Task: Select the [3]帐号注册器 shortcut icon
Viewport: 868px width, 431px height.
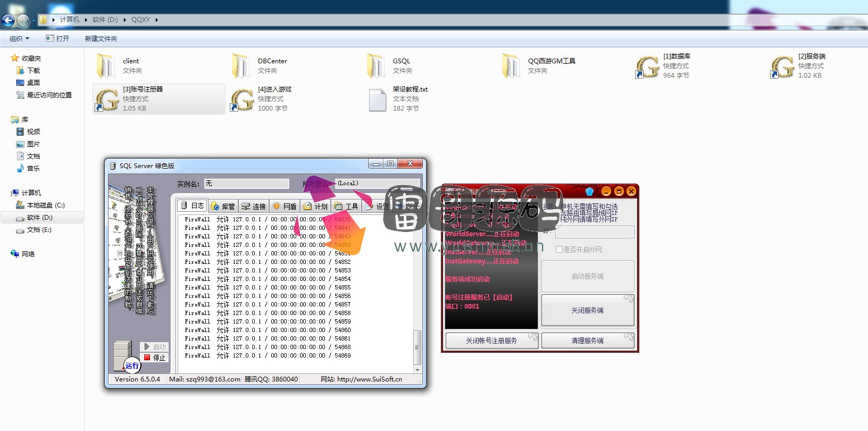Action: point(106,100)
